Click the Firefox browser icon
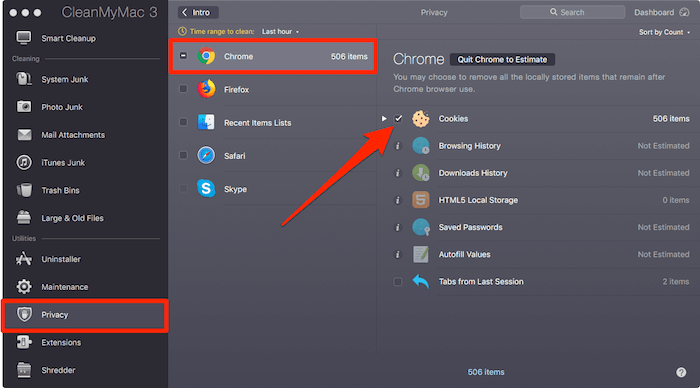 tap(206, 89)
